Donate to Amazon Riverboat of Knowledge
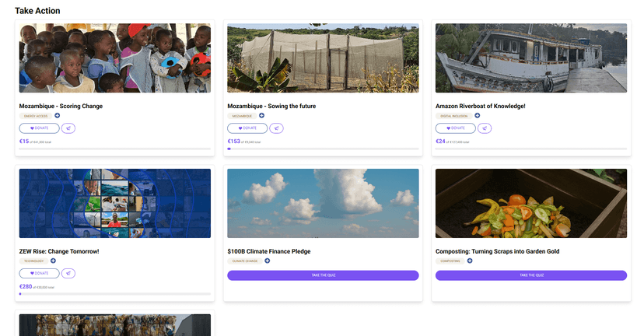The height and width of the screenshot is (336, 644). tap(455, 128)
